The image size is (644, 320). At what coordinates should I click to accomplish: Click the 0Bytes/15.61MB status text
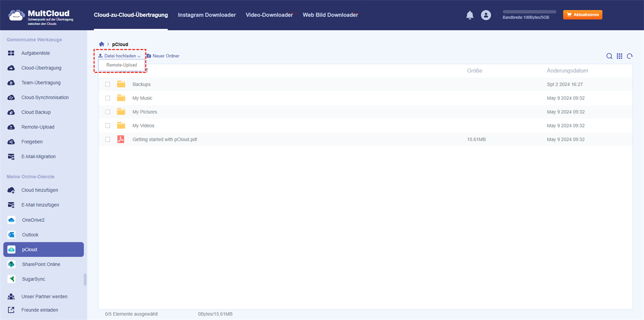click(215, 314)
